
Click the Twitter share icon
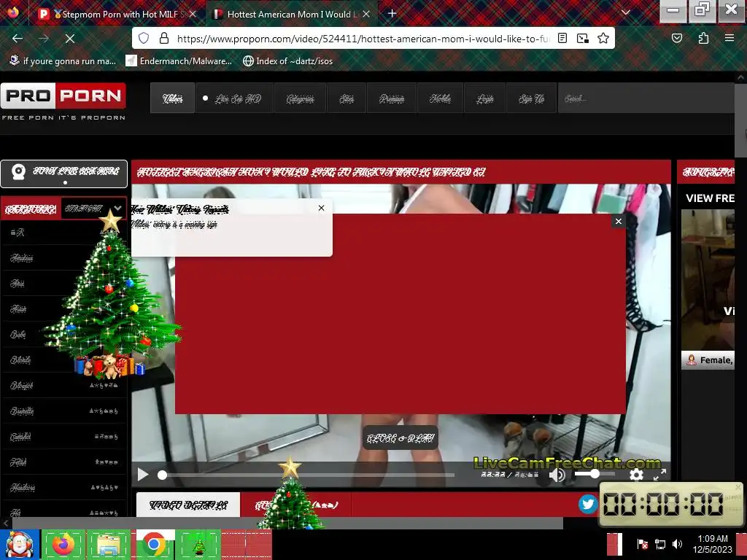click(x=588, y=504)
